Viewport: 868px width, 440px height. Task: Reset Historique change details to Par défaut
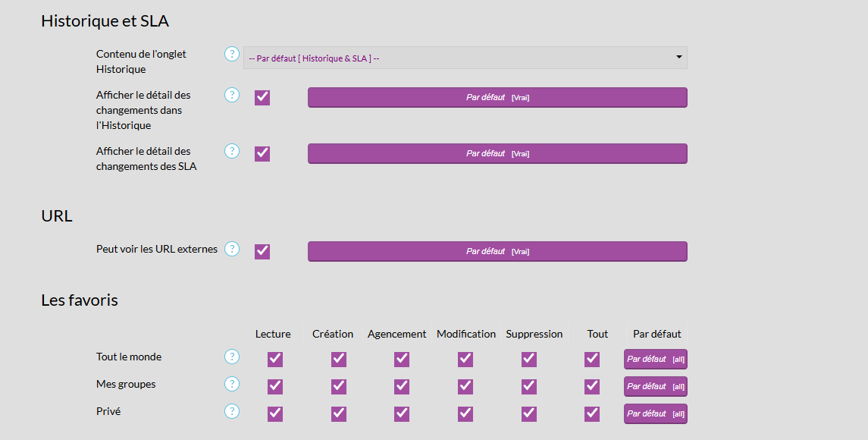tap(497, 98)
